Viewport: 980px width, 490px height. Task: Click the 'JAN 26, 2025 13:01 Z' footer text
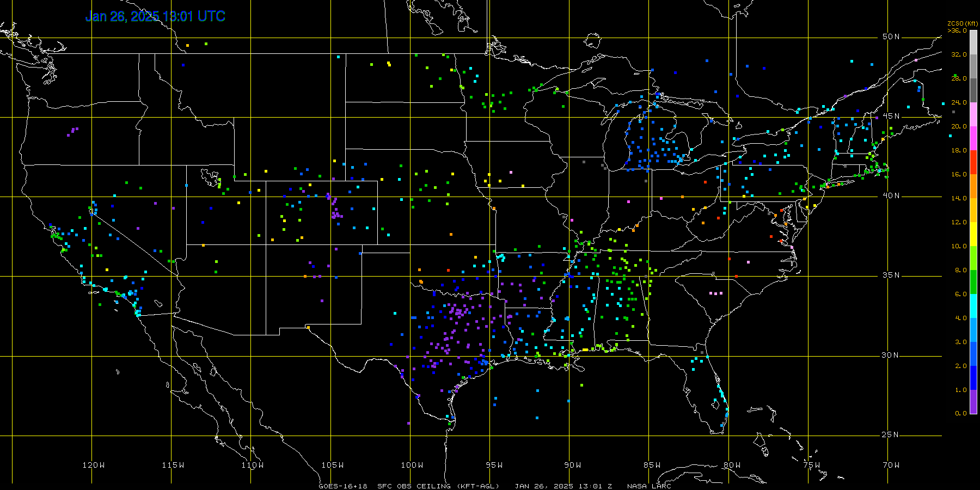[x=563, y=486]
